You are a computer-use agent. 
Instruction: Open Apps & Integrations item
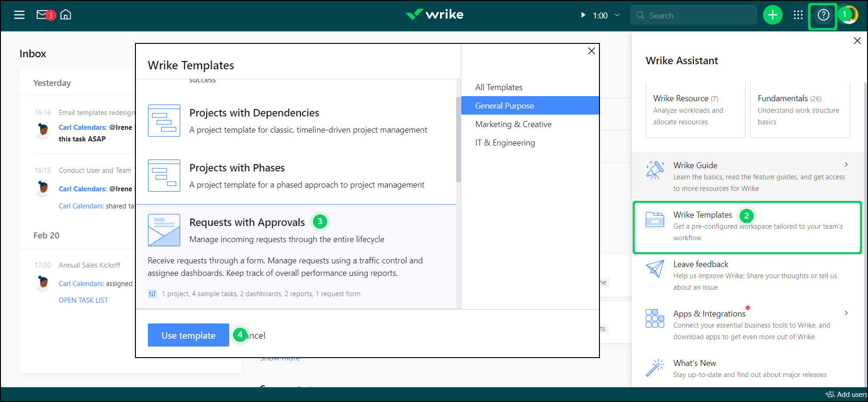pyautogui.click(x=747, y=325)
